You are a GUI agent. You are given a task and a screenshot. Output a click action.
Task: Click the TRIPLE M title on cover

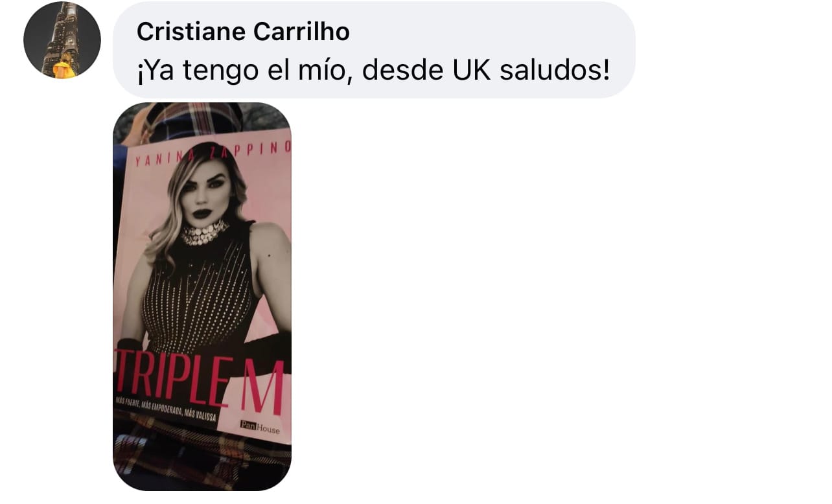pos(200,380)
